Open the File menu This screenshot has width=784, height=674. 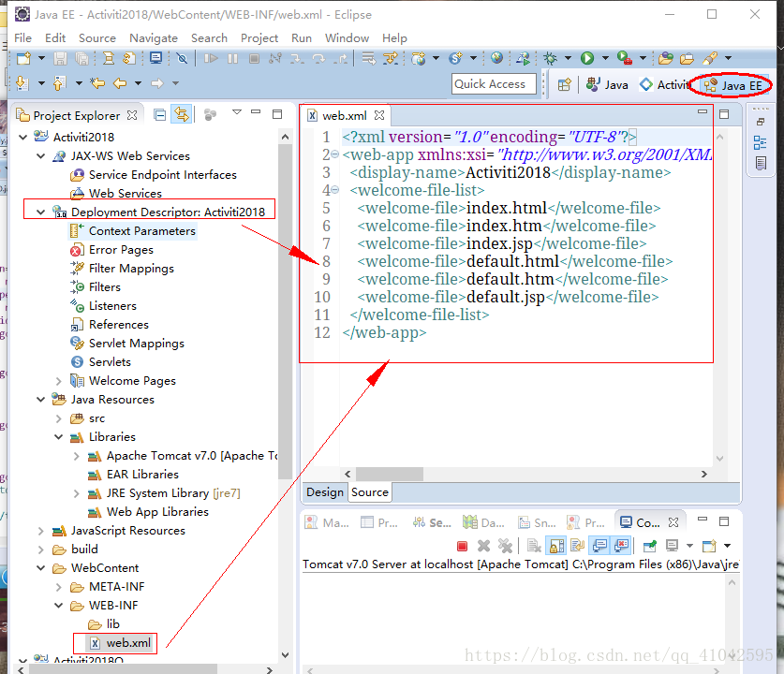23,38
